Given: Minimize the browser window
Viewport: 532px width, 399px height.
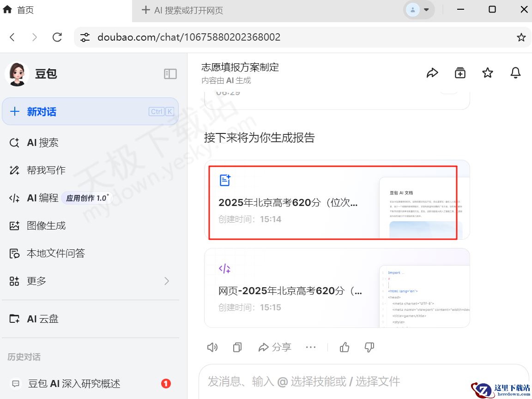Looking at the screenshot, I should click(460, 10).
